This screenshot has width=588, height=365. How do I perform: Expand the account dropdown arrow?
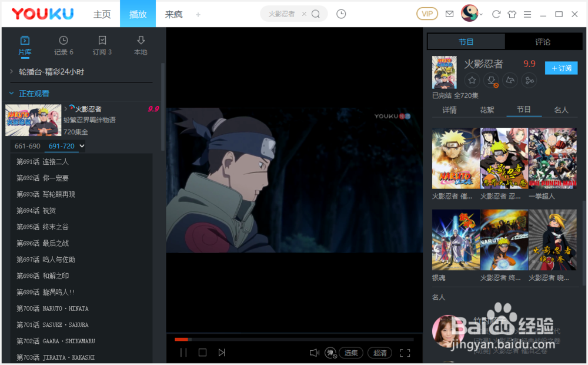click(481, 15)
